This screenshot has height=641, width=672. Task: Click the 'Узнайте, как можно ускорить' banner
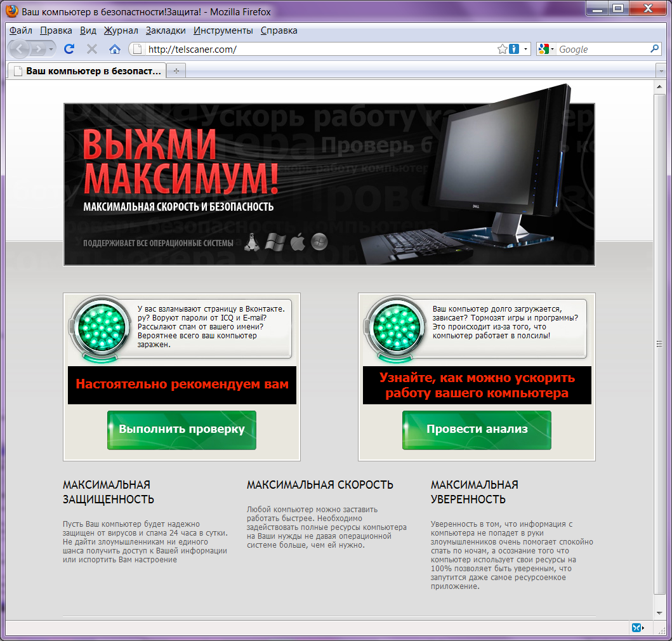click(x=477, y=385)
